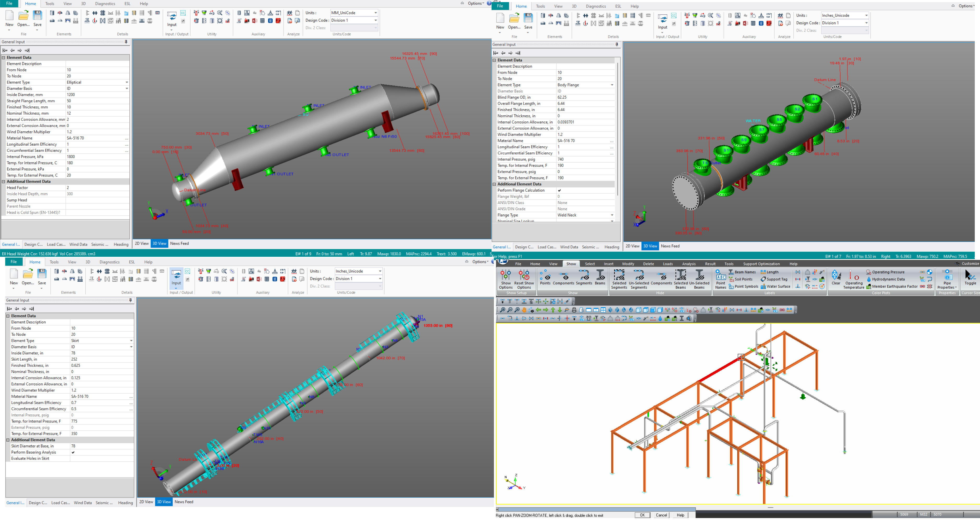The image size is (980, 523).
Task: Uncheck the Perform Flange Calculation checkbox
Action: coord(560,190)
